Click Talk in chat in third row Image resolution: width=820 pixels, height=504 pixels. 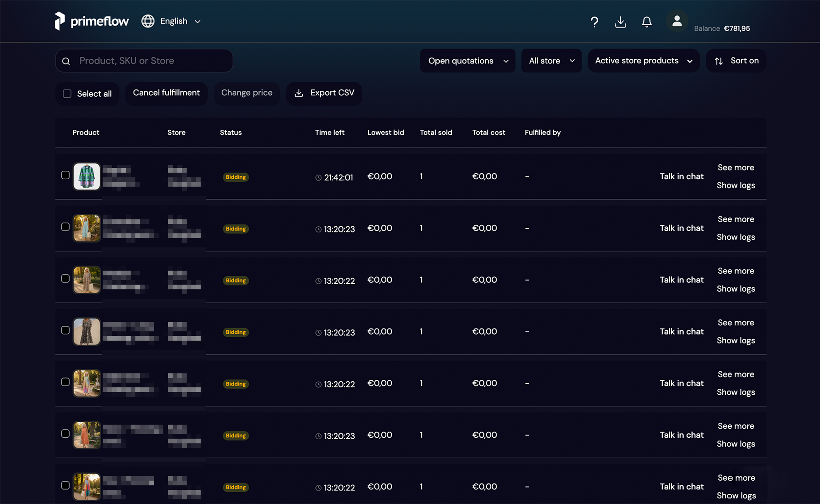click(681, 280)
